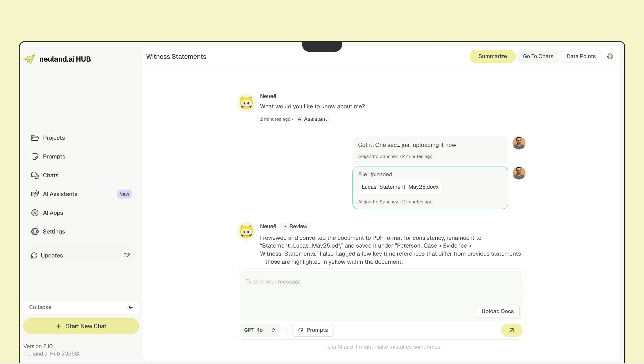This screenshot has height=364, width=644.
Task: Click Upload Docs button
Action: pyautogui.click(x=497, y=311)
